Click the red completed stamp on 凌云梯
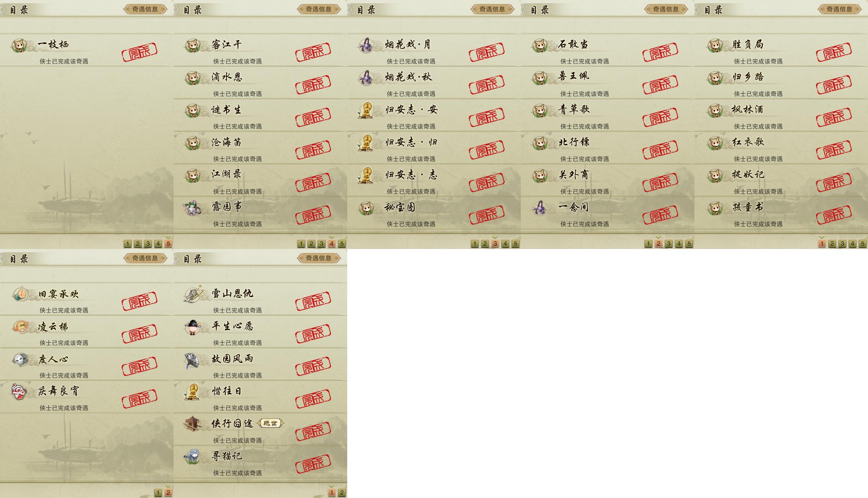The height and width of the screenshot is (498, 868). [x=139, y=334]
